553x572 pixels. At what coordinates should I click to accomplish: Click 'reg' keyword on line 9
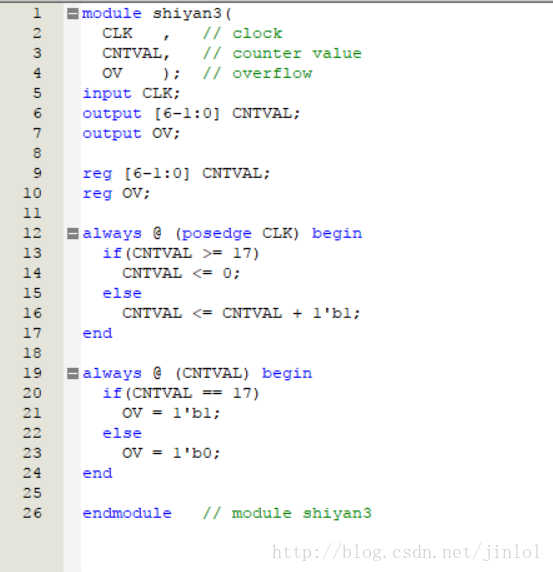click(x=97, y=174)
